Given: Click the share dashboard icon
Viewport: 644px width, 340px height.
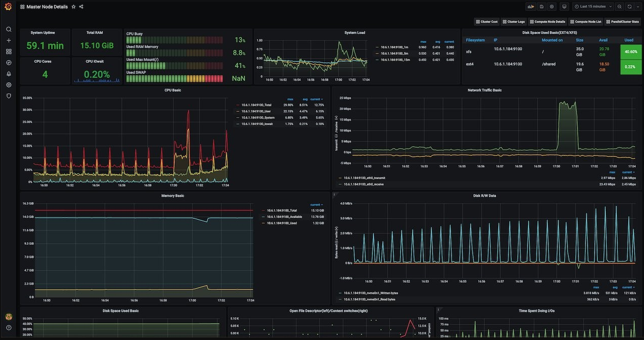Looking at the screenshot, I should pyautogui.click(x=81, y=7).
